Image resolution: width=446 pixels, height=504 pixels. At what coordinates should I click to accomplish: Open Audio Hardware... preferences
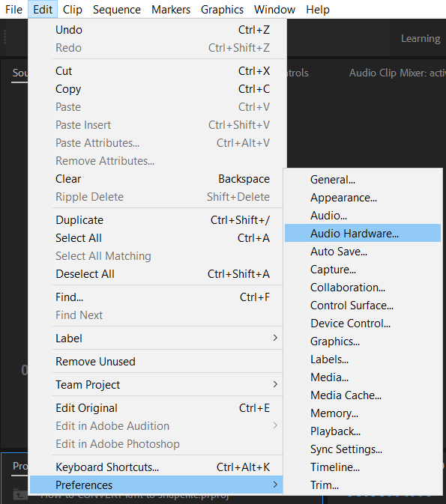click(363, 233)
